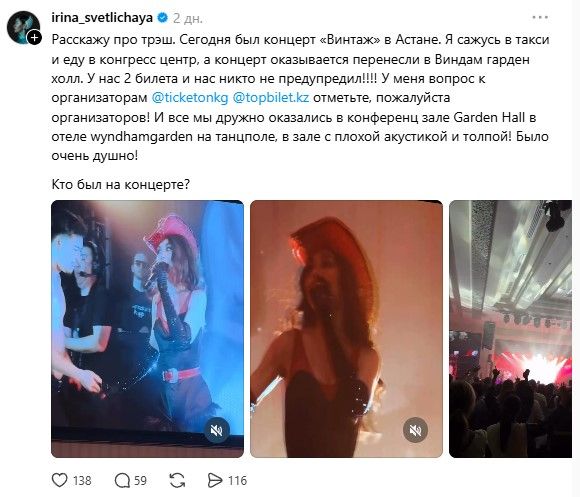Open first video showing singer on screen
This screenshot has height=497, width=580.
pyautogui.click(x=147, y=329)
